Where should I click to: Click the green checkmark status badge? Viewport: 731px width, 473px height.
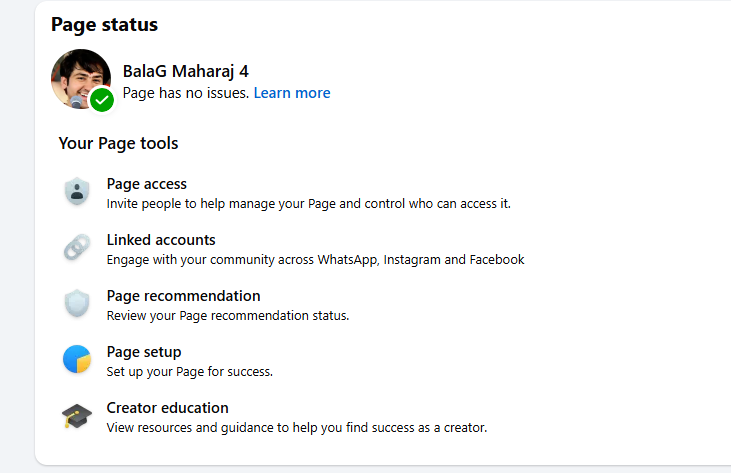tap(102, 100)
